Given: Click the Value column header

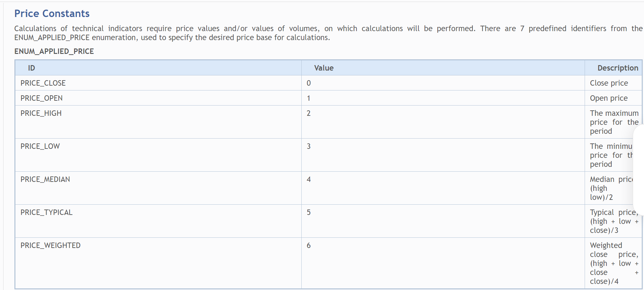Looking at the screenshot, I should (x=324, y=68).
